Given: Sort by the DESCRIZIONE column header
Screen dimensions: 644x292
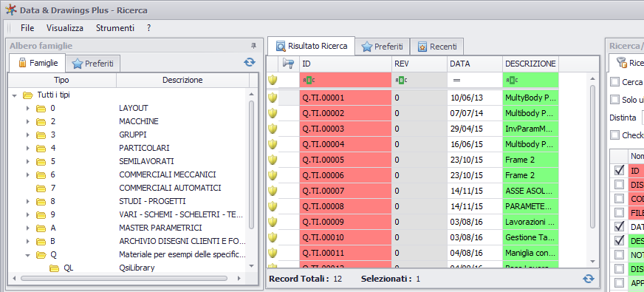Looking at the screenshot, I should [x=530, y=64].
